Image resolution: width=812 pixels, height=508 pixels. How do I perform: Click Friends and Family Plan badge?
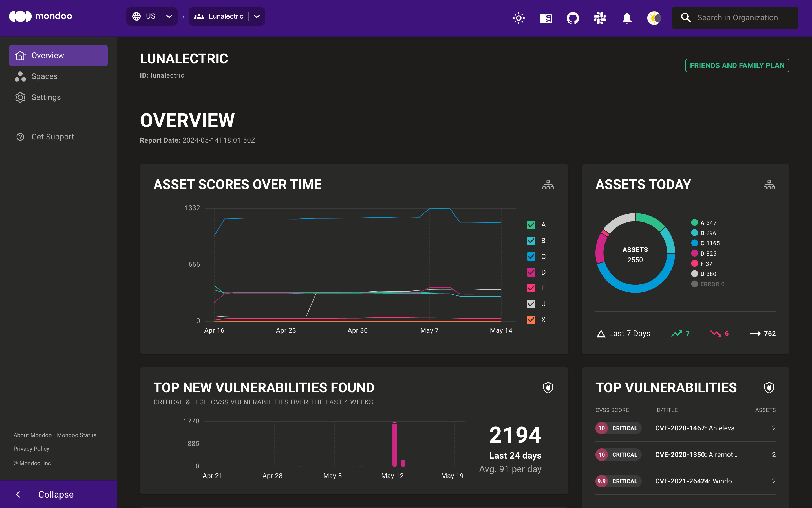point(737,65)
